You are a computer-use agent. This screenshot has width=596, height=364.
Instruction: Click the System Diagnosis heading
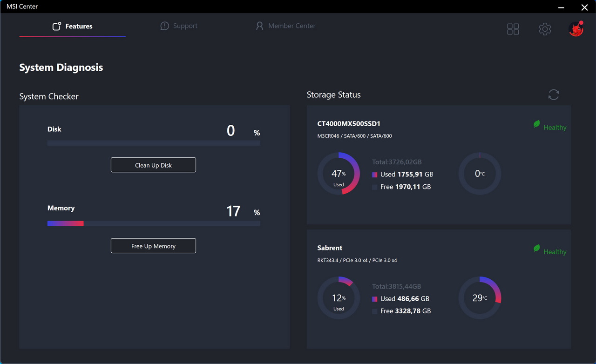click(61, 67)
